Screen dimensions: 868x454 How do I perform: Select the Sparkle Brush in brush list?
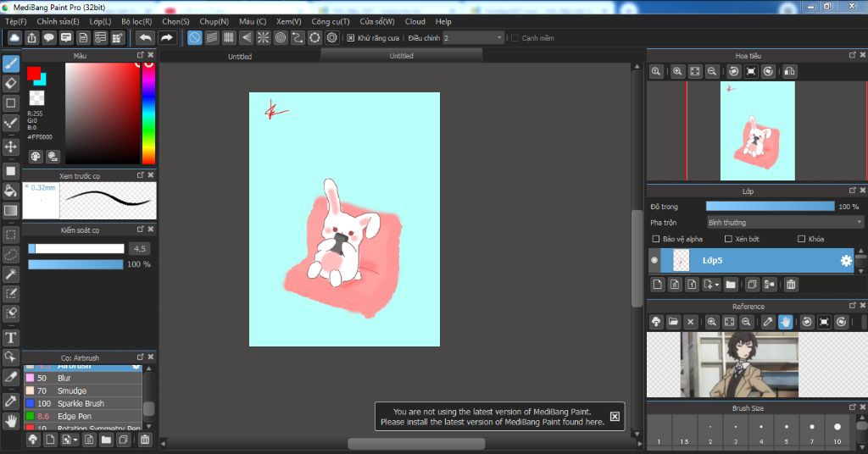pyautogui.click(x=81, y=403)
